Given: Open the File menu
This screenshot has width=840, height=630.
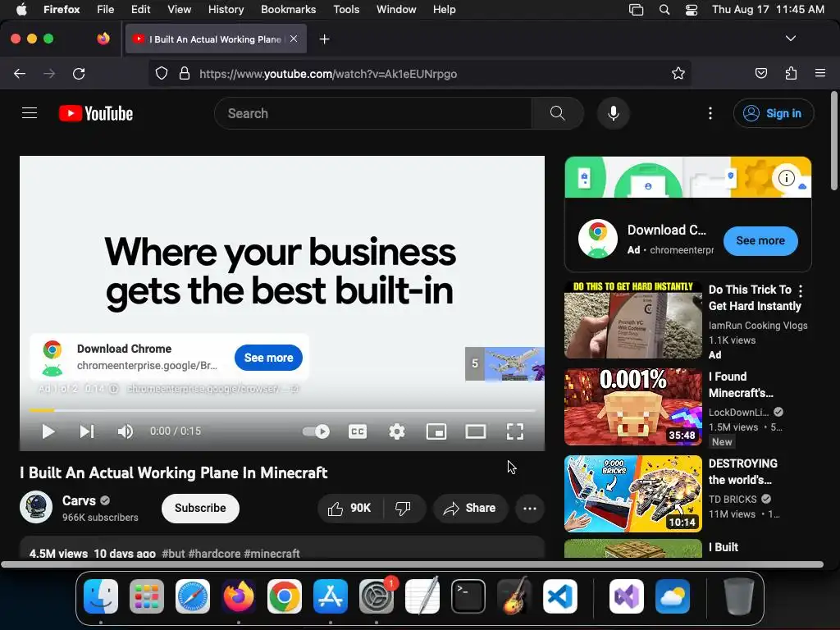Looking at the screenshot, I should [105, 9].
